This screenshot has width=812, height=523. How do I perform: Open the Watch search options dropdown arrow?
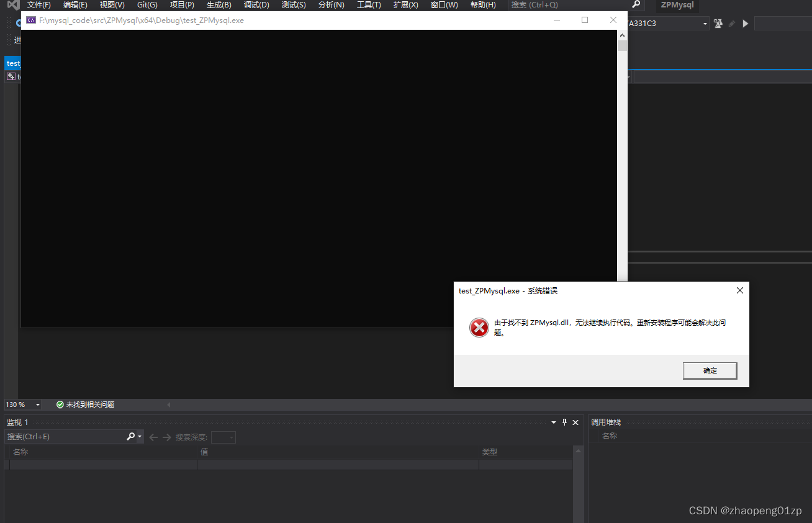tap(140, 437)
